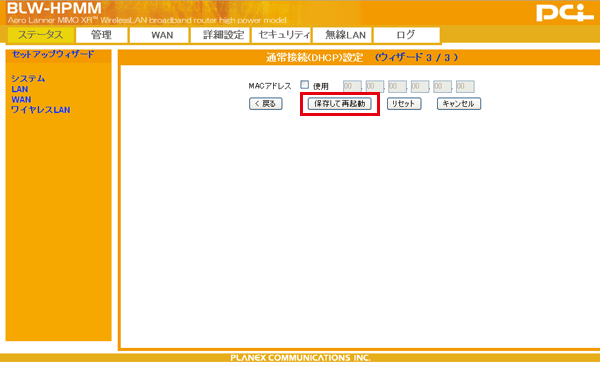Select ワイヤレスLAN in the sidebar

point(41,110)
